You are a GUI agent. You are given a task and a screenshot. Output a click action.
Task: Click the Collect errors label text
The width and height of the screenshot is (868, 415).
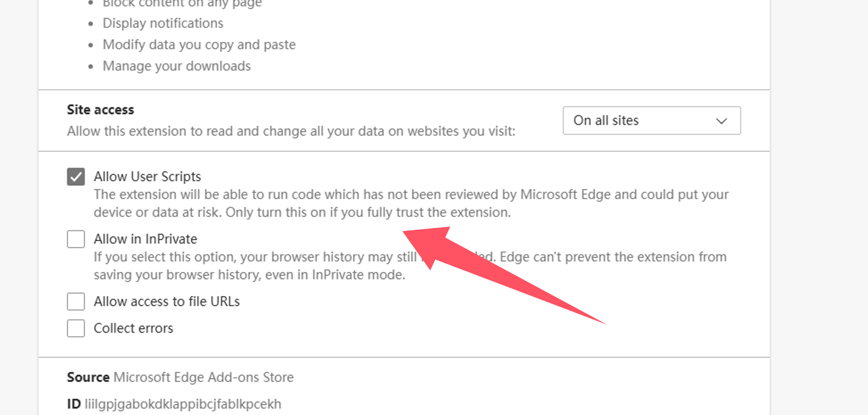tap(133, 328)
